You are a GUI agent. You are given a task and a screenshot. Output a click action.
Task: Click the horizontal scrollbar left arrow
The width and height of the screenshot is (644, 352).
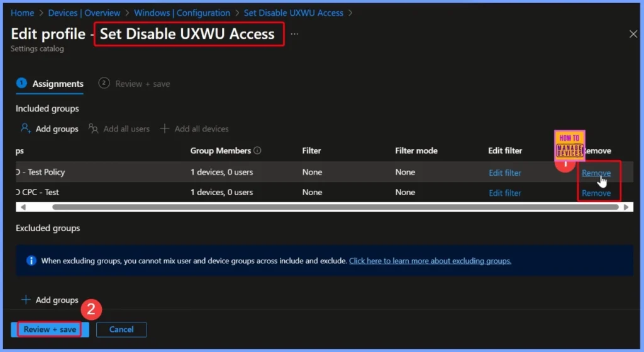point(23,207)
